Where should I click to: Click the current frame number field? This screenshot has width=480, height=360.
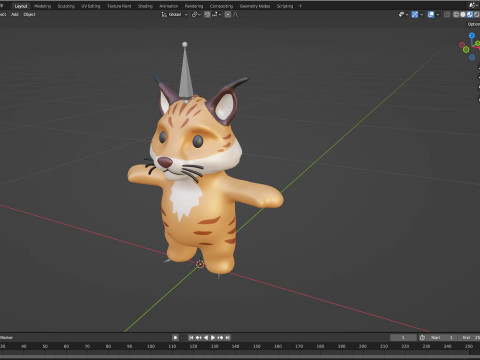tap(403, 337)
